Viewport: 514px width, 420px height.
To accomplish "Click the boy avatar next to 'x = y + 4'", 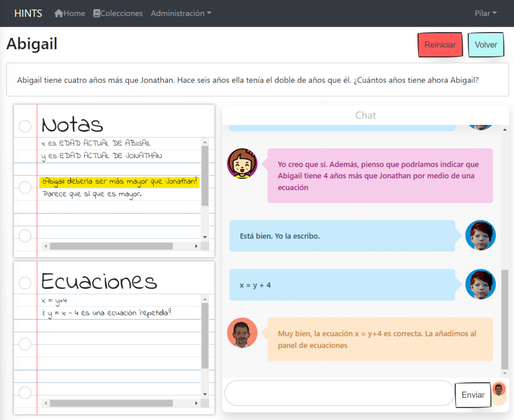I will 480,284.
